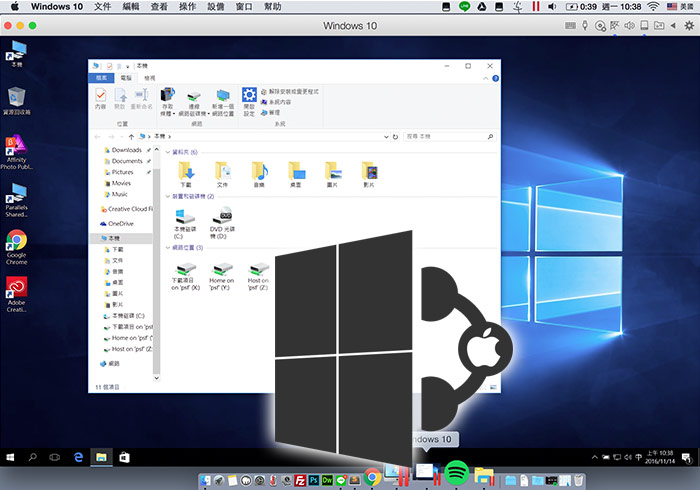Image resolution: width=700 pixels, height=490 pixels.
Task: Open the Parallels sound settings icon
Action: coord(629,26)
